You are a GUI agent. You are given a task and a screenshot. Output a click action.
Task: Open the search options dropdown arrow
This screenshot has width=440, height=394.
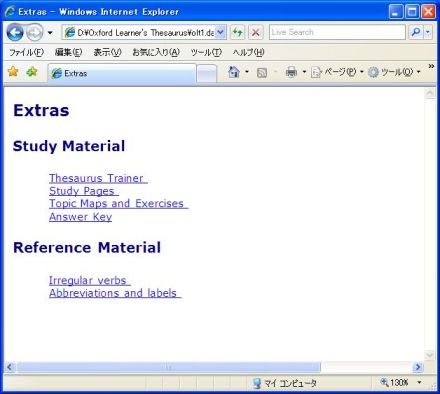coord(428,32)
